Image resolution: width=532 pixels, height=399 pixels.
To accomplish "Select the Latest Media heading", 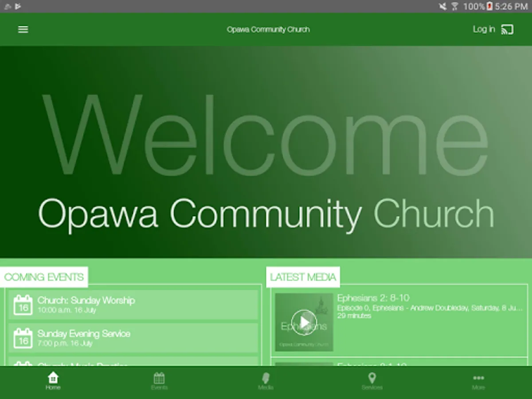I will coord(303,277).
